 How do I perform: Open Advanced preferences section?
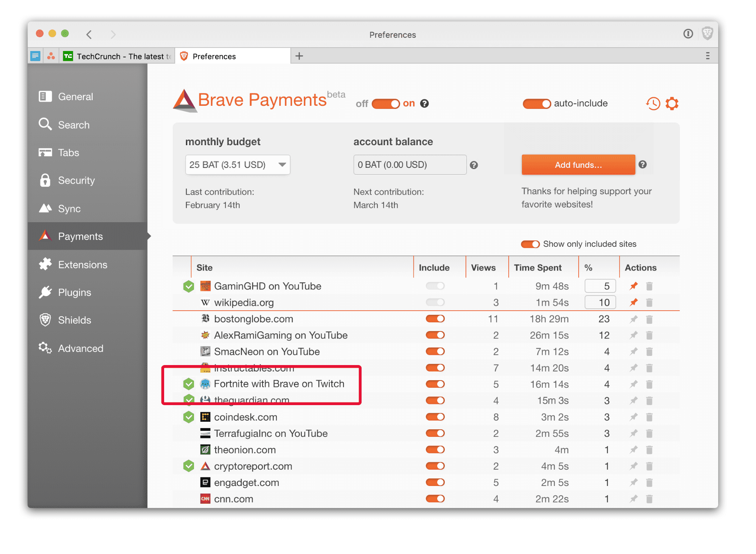point(88,348)
